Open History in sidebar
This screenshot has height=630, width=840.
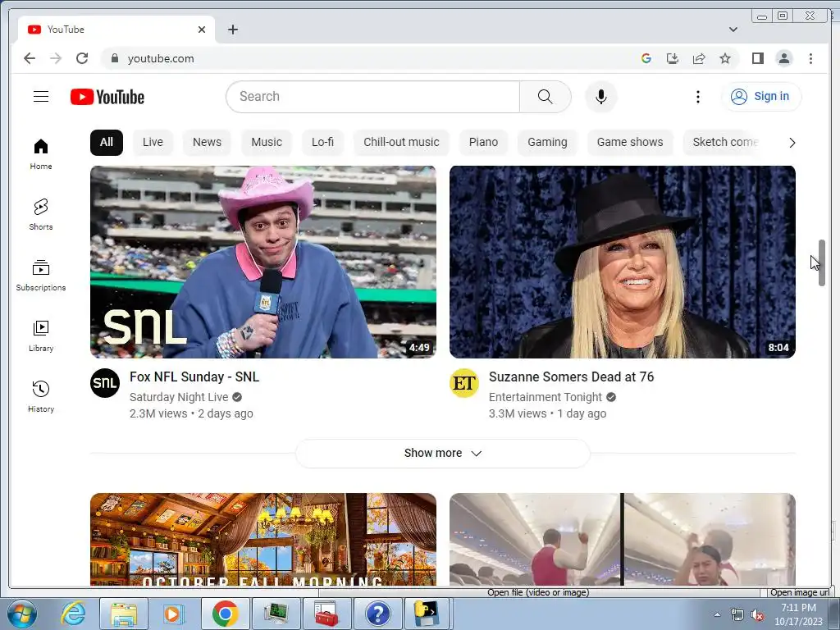click(41, 396)
